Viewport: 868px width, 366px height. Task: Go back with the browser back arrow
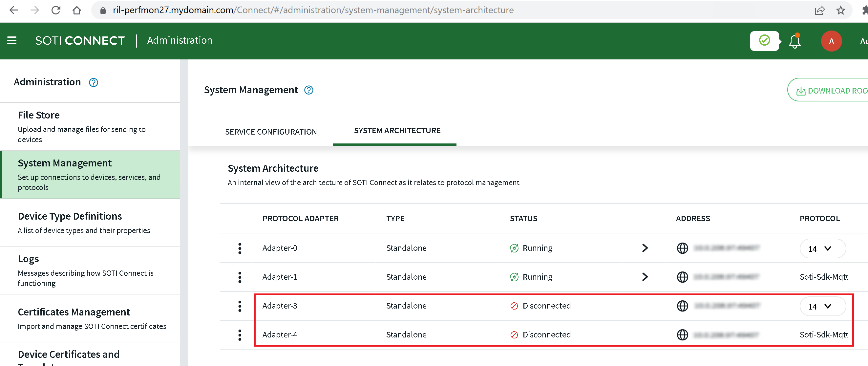(13, 10)
